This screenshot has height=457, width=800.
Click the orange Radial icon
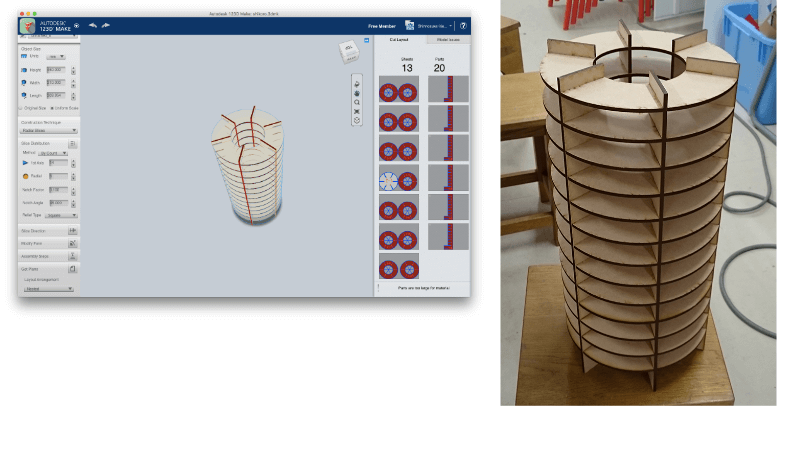[25, 176]
